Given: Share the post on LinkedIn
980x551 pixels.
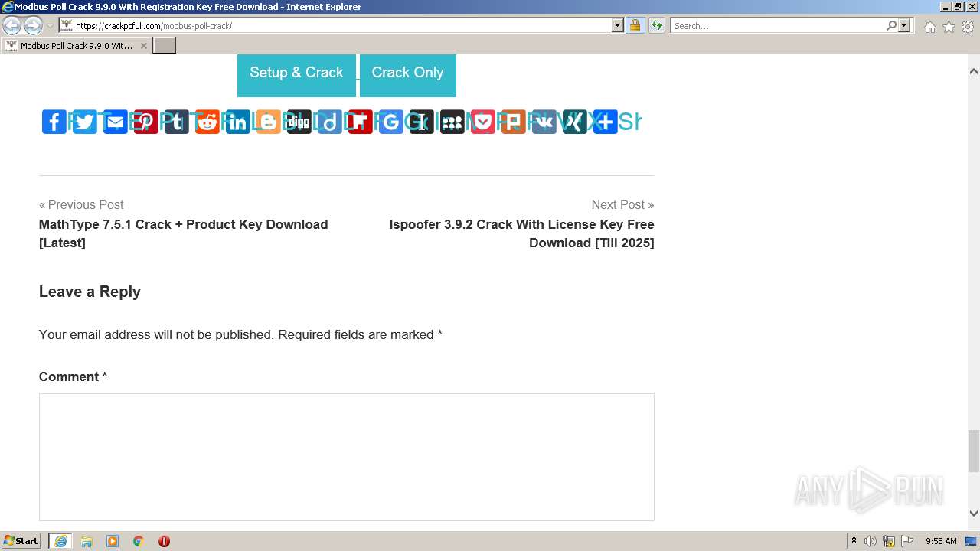Looking at the screenshot, I should (238, 122).
